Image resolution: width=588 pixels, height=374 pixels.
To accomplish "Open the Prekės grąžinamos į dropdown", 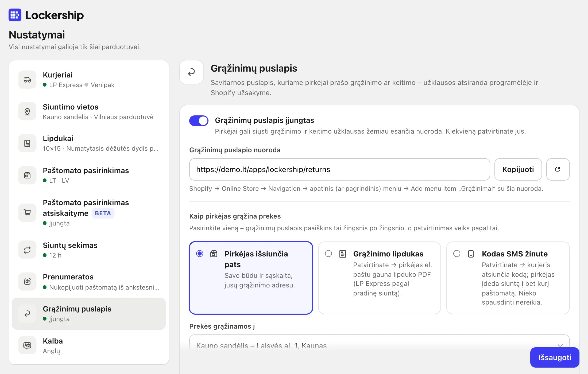I will coord(380,345).
